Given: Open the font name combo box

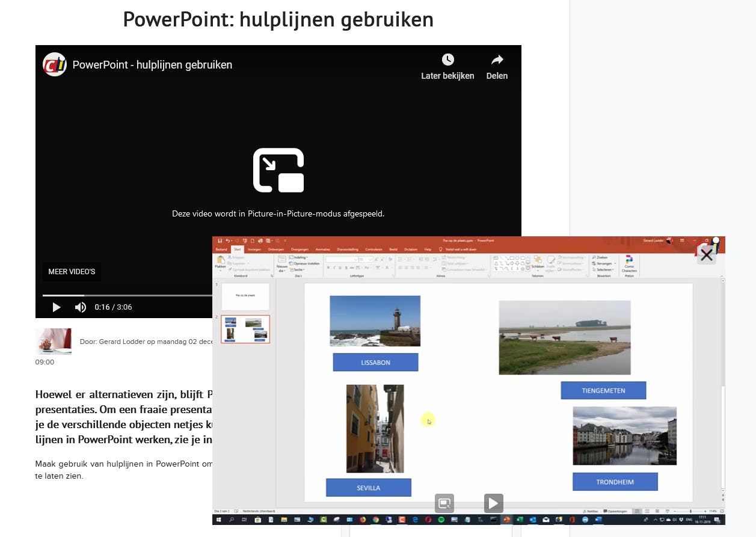Looking at the screenshot, I should tap(342, 259).
